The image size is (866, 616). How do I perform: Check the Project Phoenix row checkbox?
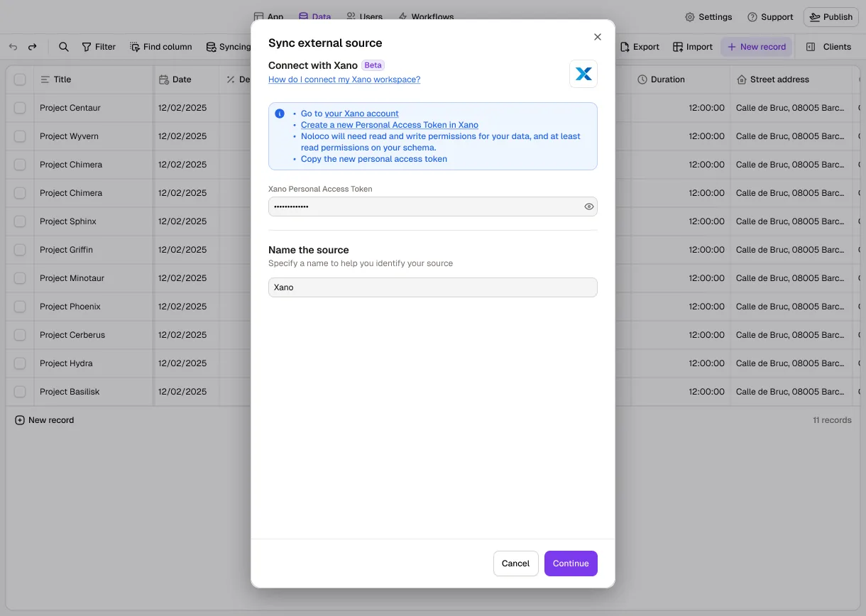pos(20,307)
